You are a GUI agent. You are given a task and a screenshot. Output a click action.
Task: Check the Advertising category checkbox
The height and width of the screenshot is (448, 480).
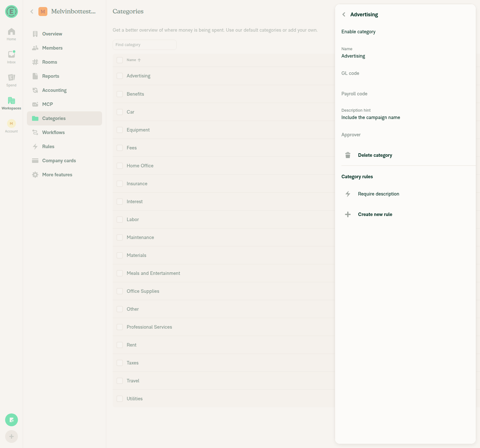(x=120, y=76)
